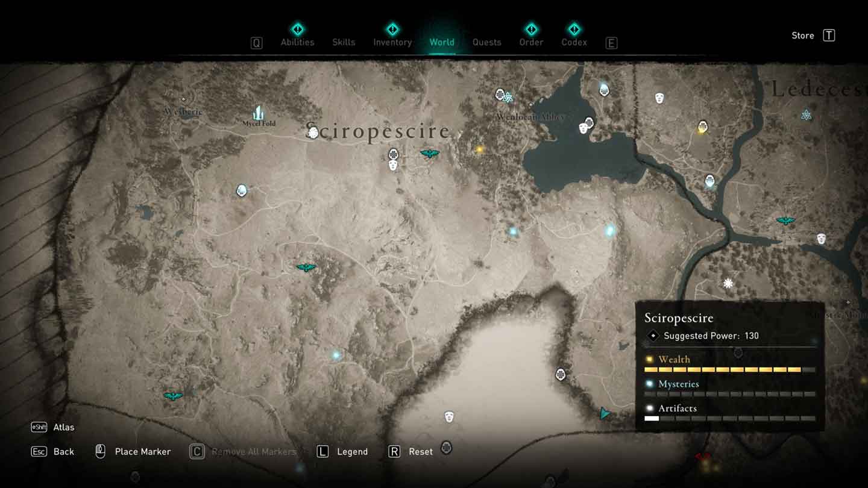The width and height of the screenshot is (868, 488).
Task: Click the mask icon west of Sciropescire label
Action: [x=313, y=133]
